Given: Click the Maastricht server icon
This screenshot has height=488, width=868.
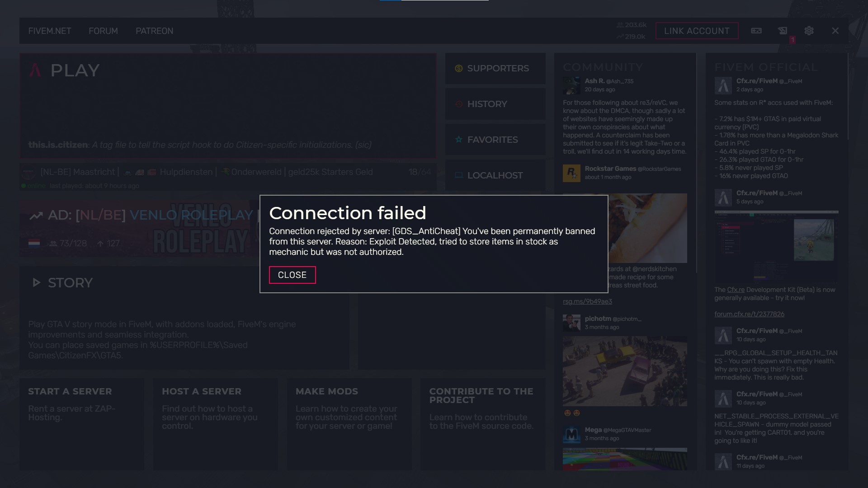Looking at the screenshot, I should coord(28,173).
